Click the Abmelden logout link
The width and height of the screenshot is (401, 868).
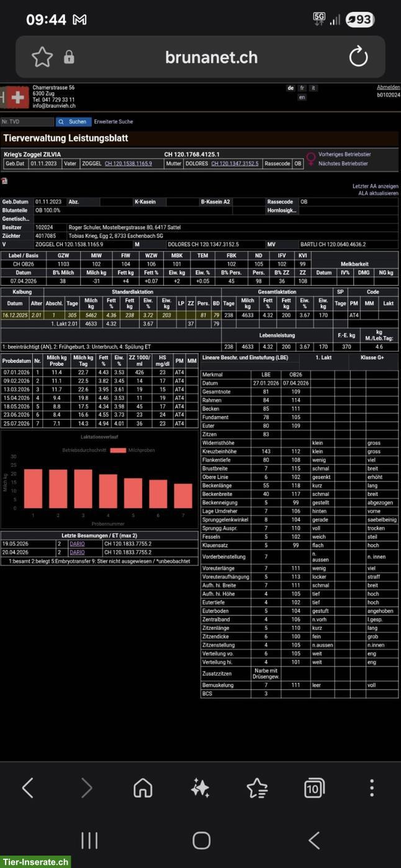coord(389,87)
